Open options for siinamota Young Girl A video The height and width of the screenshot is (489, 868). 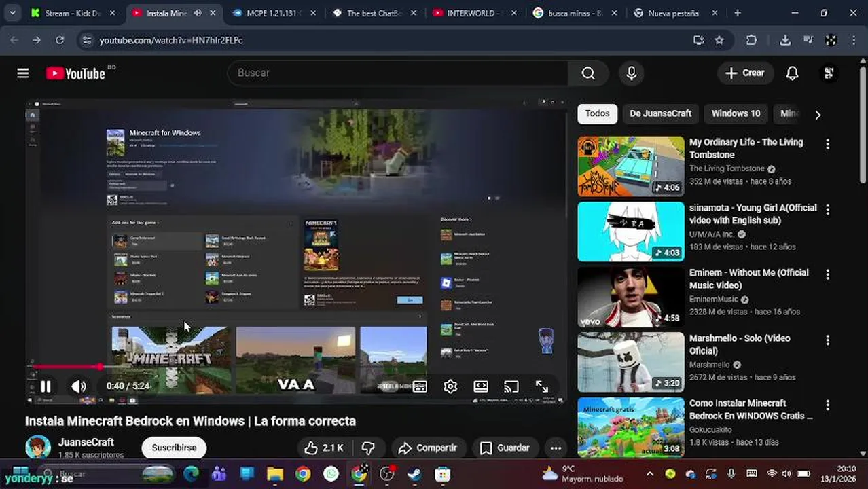(827, 209)
